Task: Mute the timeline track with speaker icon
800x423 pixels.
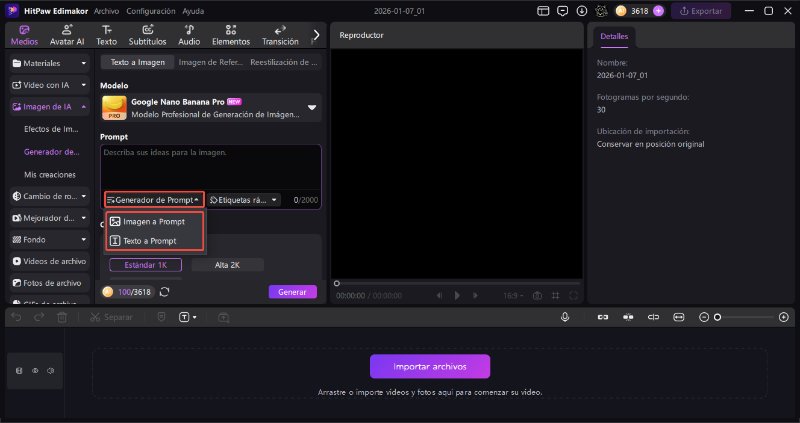Action: tap(50, 371)
